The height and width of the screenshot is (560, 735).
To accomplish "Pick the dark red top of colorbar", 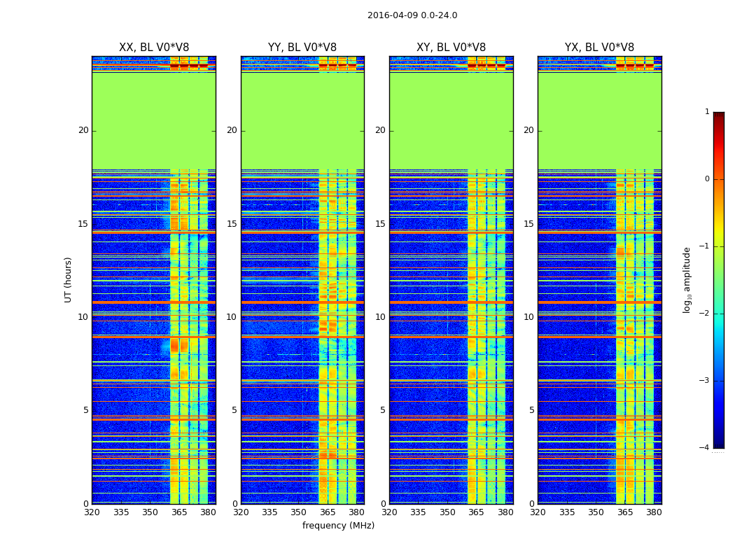I will (718, 115).
